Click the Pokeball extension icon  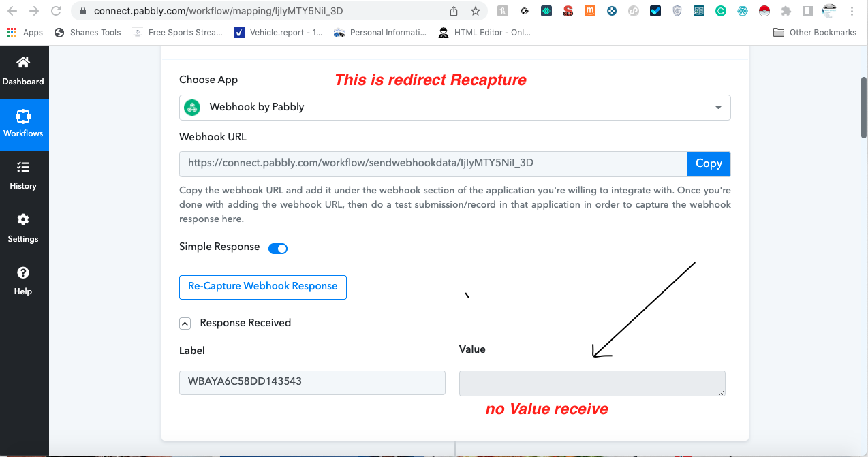coord(764,11)
